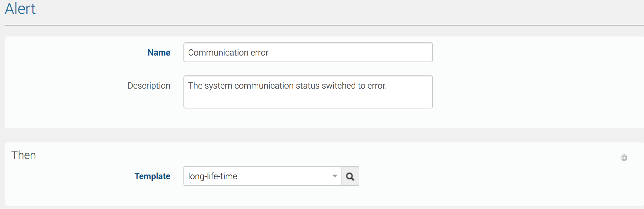Click blank space right of Name field

pyautogui.click(x=528, y=53)
